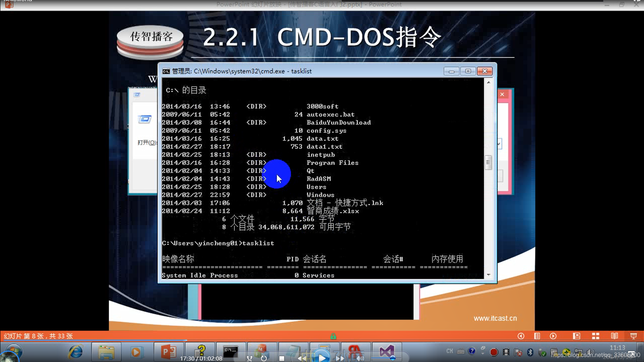Viewport: 644px width, 362px height.
Task: Go to previous slide in status bar
Action: (x=521, y=336)
